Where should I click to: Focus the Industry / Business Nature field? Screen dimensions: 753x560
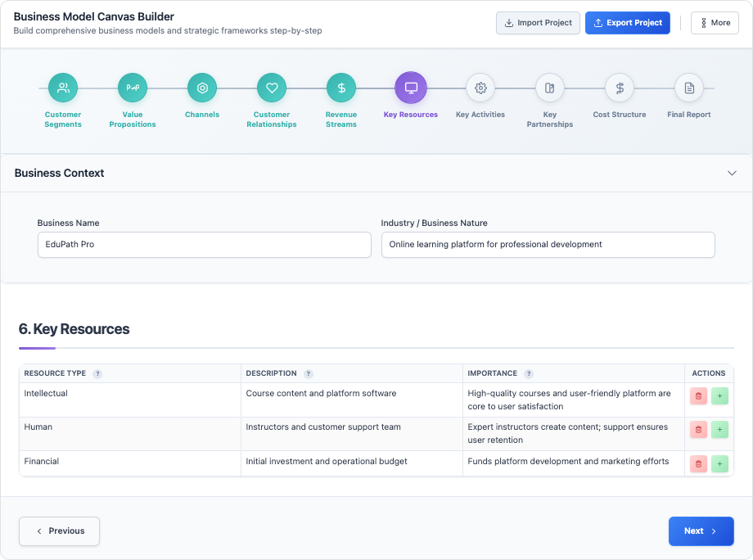tap(548, 245)
